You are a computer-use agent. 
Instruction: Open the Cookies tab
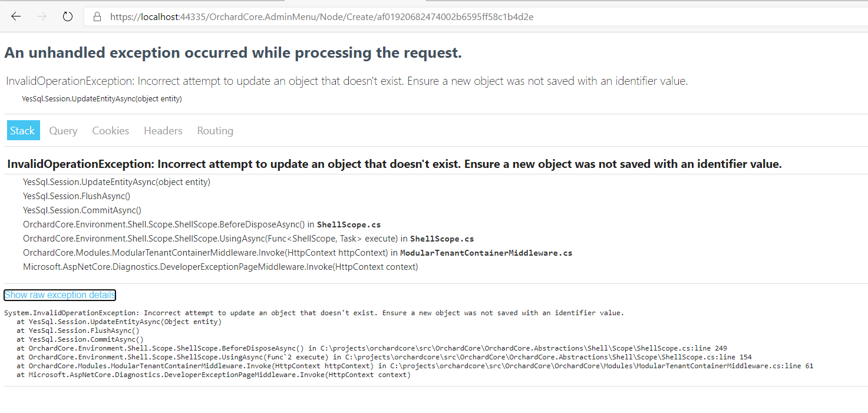tap(110, 130)
